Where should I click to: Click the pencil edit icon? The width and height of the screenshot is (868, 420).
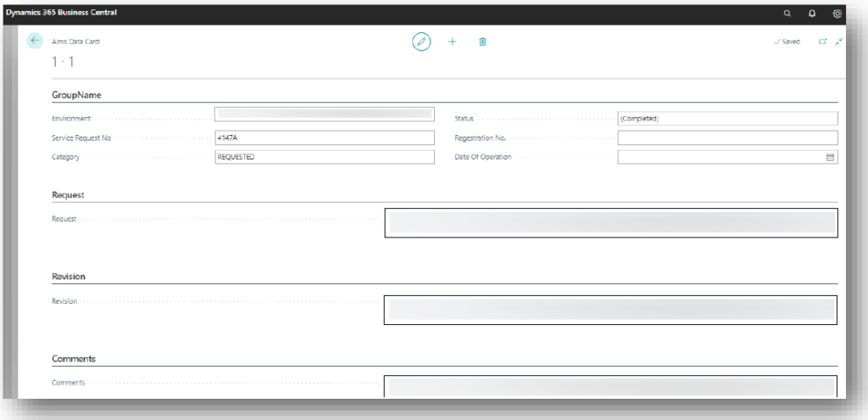click(x=420, y=42)
